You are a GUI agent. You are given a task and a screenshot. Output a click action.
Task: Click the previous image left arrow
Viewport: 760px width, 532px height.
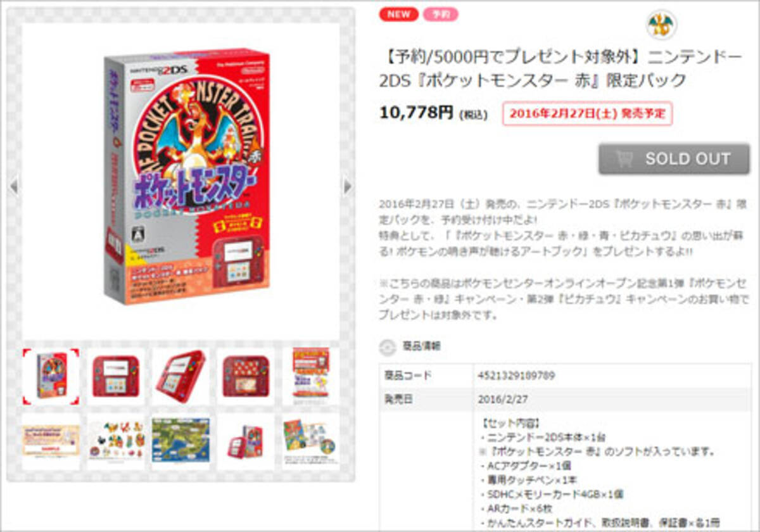pos(14,186)
